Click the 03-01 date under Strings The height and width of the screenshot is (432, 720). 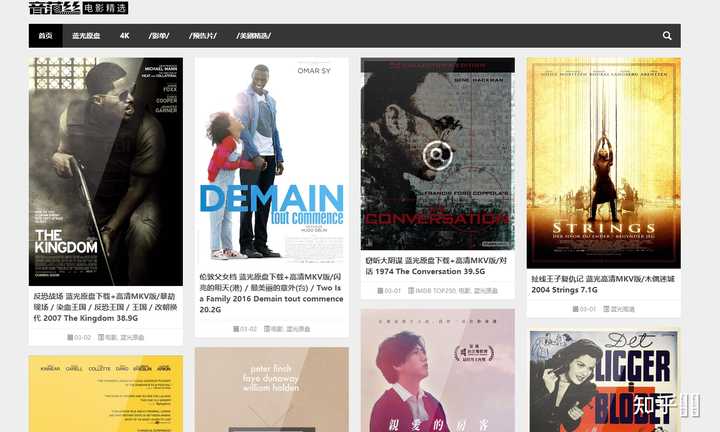point(588,309)
